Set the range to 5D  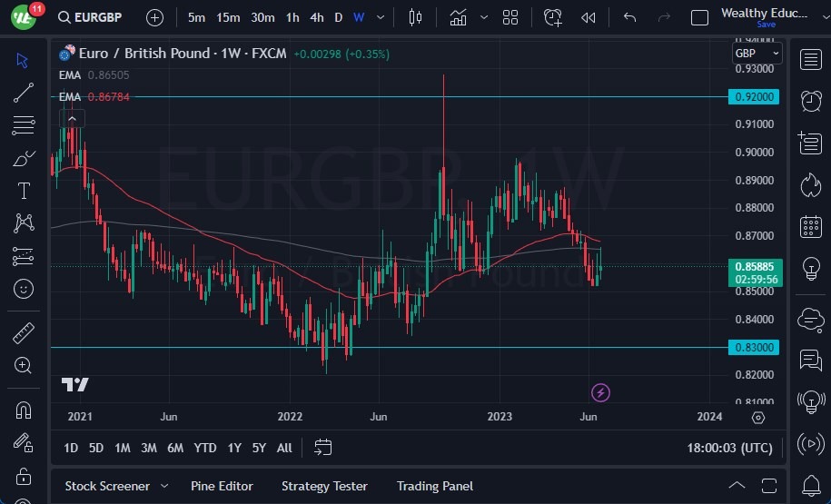click(96, 448)
